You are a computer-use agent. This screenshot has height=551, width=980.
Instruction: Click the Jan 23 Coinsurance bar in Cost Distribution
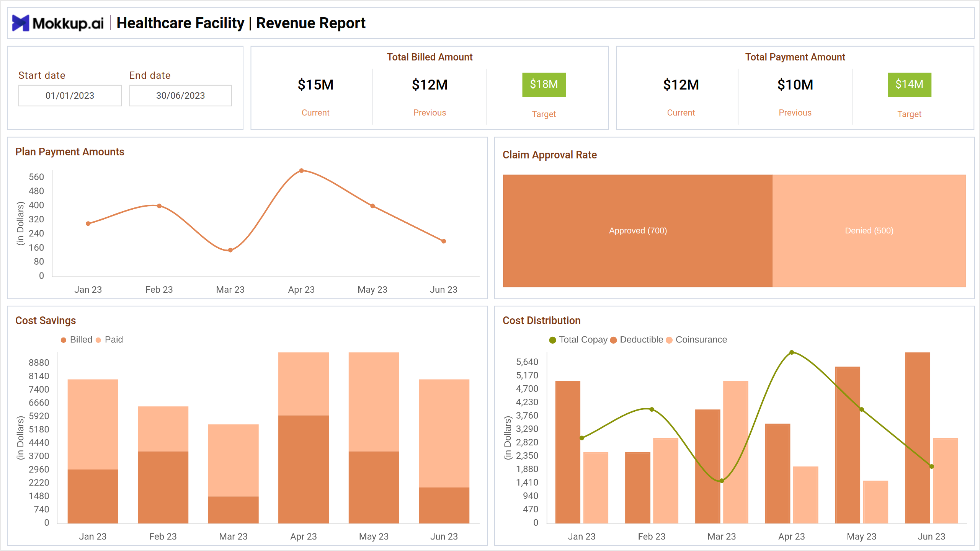[596, 488]
